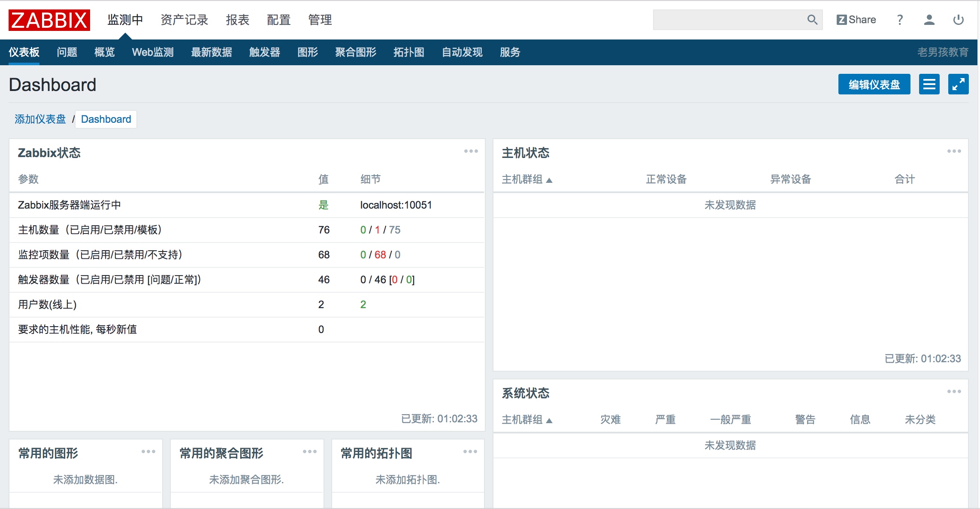
Task: Open 常用的拓扑图 widget options dots
Action: 470,451
